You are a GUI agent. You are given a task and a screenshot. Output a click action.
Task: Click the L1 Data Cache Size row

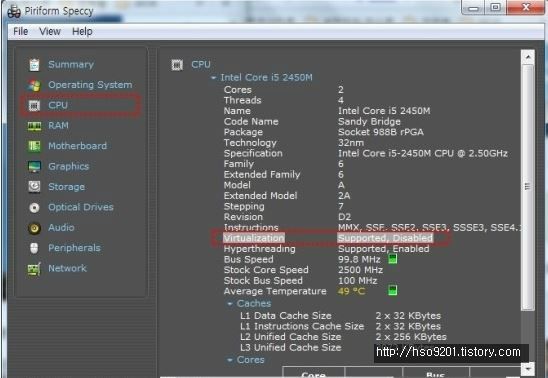(x=340, y=316)
